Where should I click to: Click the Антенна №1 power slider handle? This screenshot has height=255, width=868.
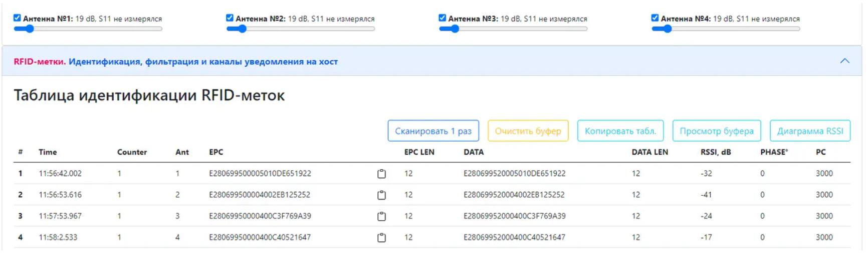[x=30, y=29]
